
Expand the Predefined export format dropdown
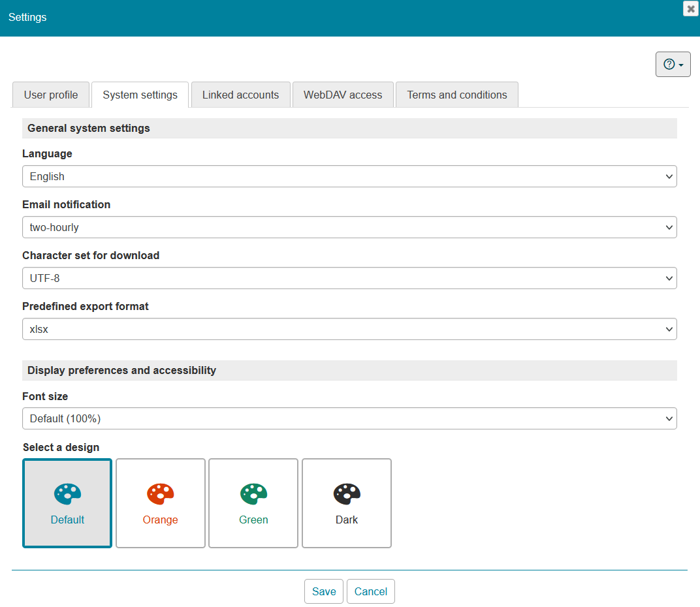click(349, 329)
